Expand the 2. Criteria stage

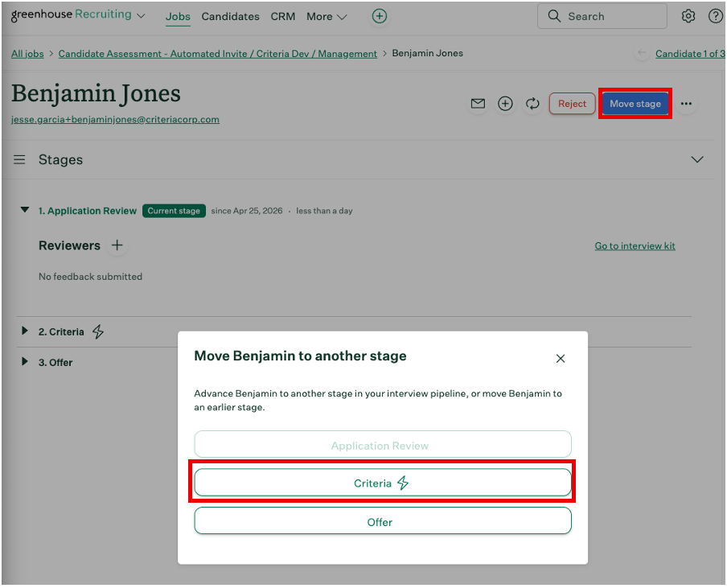pyautogui.click(x=25, y=331)
